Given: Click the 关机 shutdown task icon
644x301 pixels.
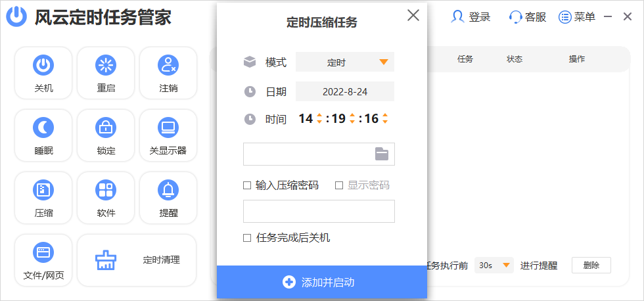Looking at the screenshot, I should coord(43,65).
